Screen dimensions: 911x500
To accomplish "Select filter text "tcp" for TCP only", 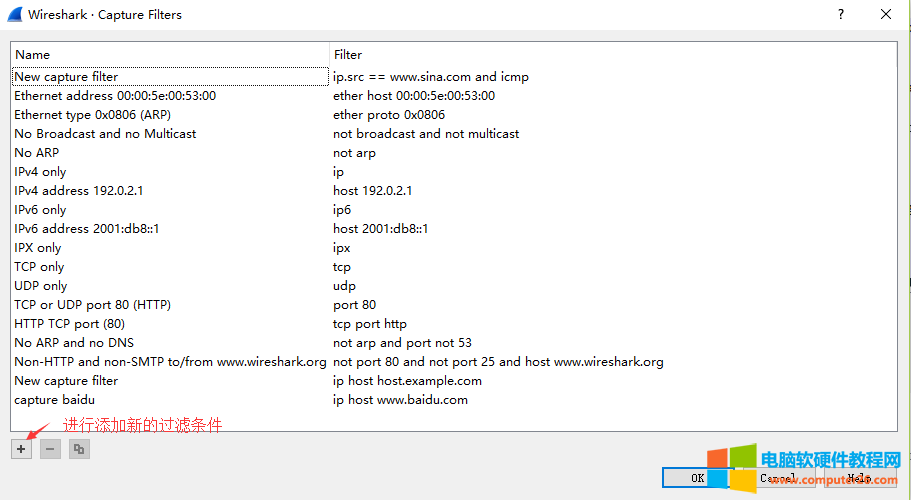I will (342, 267).
